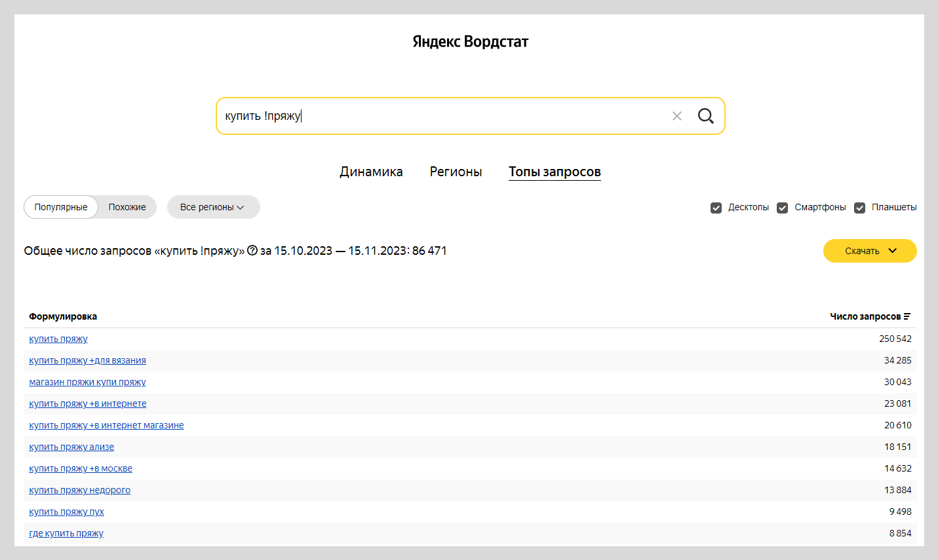Select the value 13 884

(898, 490)
